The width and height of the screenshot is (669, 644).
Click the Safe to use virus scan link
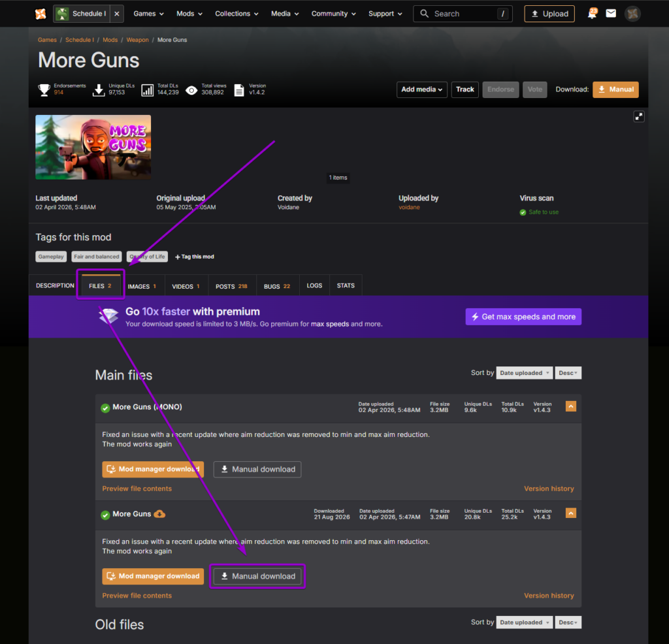pos(543,212)
